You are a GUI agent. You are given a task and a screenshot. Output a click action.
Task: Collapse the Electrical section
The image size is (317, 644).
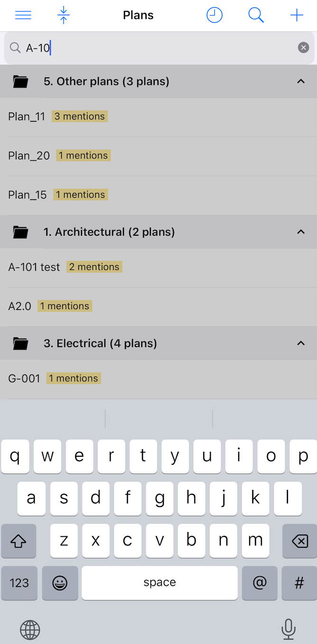(x=301, y=343)
